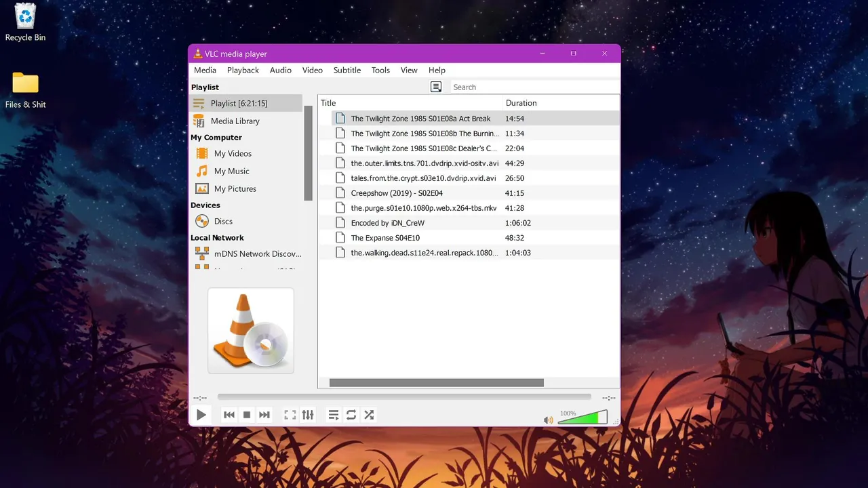The width and height of the screenshot is (868, 488).
Task: Toggle fullscreen video mode icon
Action: click(x=290, y=415)
